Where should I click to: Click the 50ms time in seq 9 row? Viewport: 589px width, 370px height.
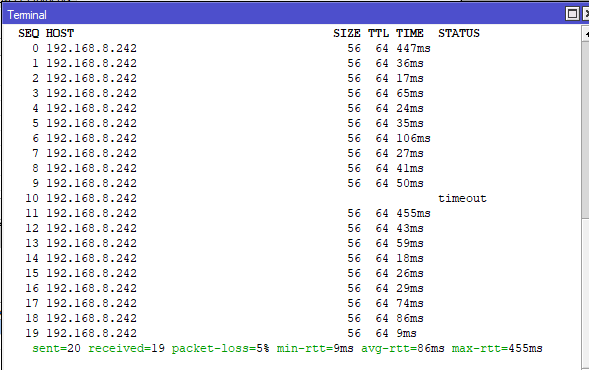410,184
